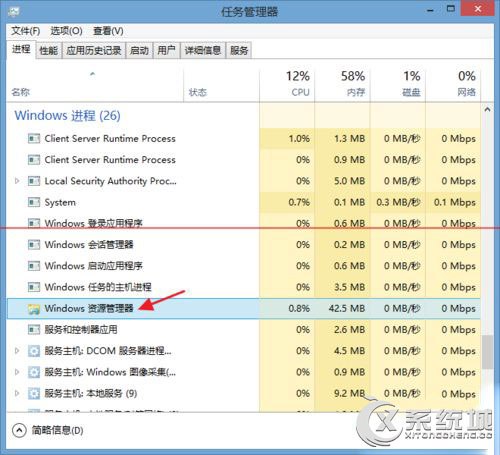Open the 选项(O) menu
This screenshot has width=500, height=455.
coord(66,31)
